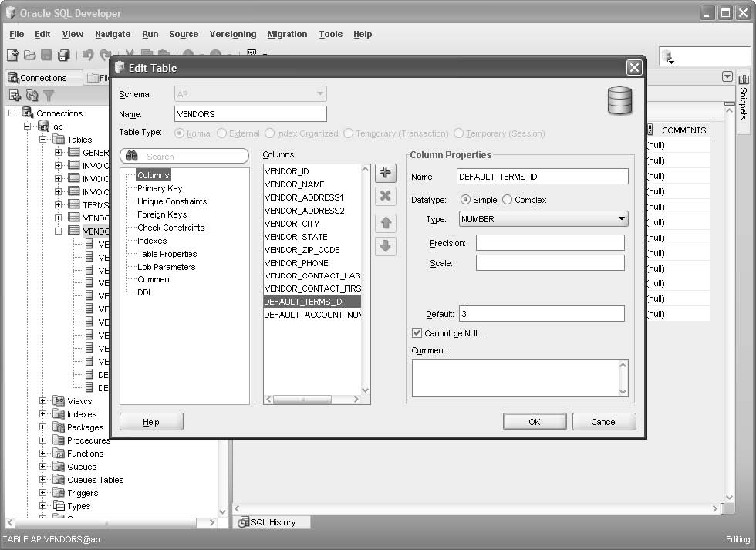Click the Packages node icon

coord(59,427)
